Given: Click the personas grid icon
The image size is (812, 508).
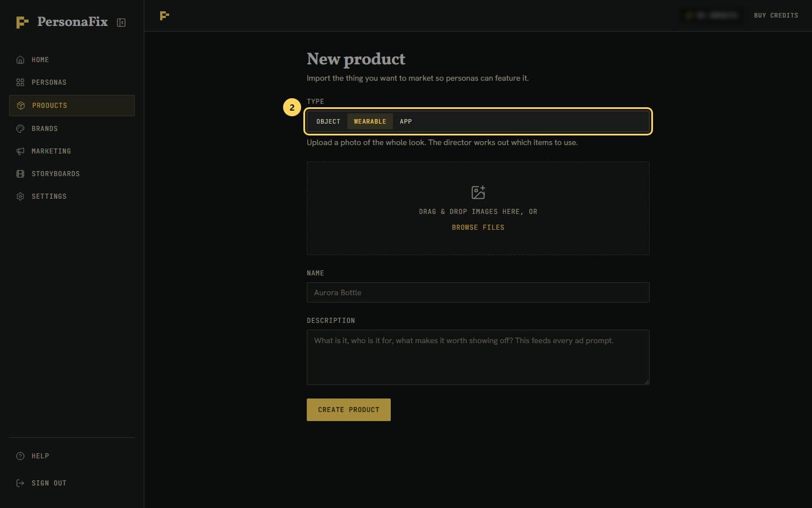Looking at the screenshot, I should click(20, 82).
